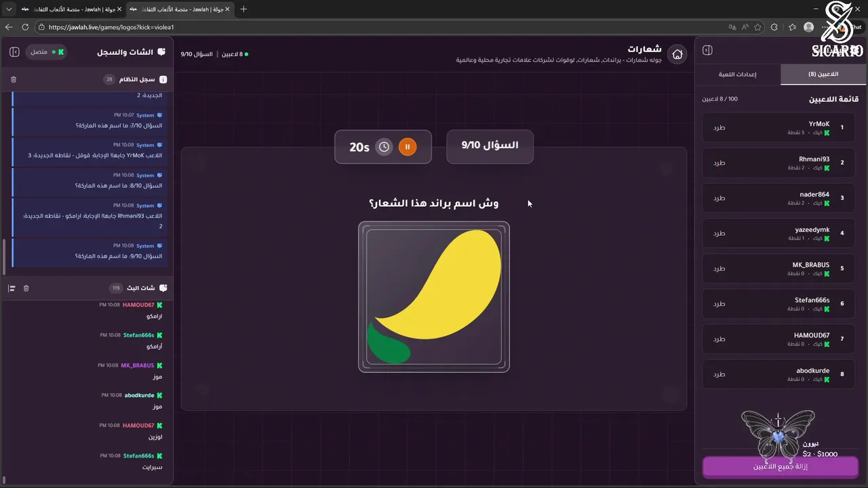
Task: Click the 8 / 100 لاعبين counter
Action: coord(719,99)
